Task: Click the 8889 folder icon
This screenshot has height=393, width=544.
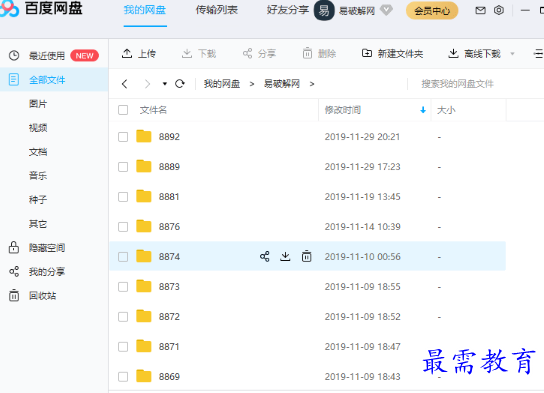Action: click(144, 166)
